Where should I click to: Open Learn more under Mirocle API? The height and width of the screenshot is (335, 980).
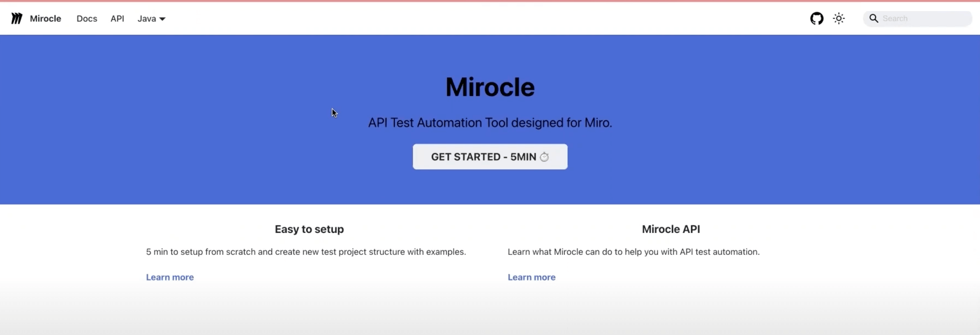point(532,277)
